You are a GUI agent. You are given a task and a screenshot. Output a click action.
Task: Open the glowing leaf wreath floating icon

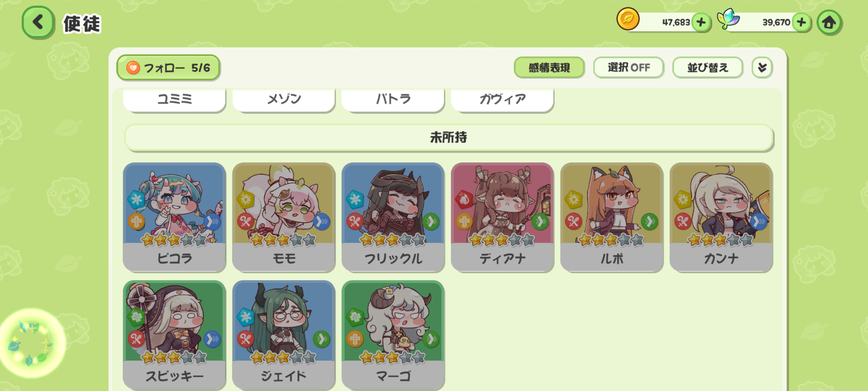click(32, 343)
